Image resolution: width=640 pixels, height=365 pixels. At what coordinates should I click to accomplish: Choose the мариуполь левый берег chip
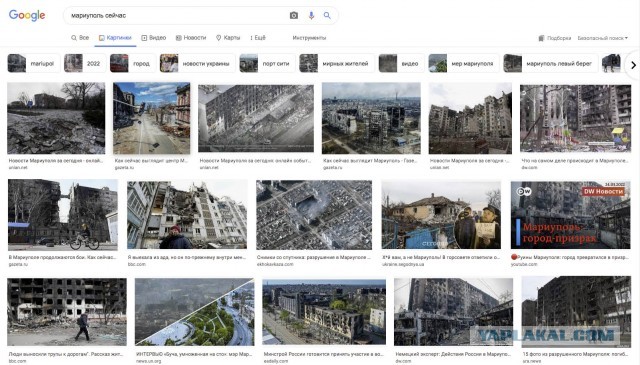(551, 63)
